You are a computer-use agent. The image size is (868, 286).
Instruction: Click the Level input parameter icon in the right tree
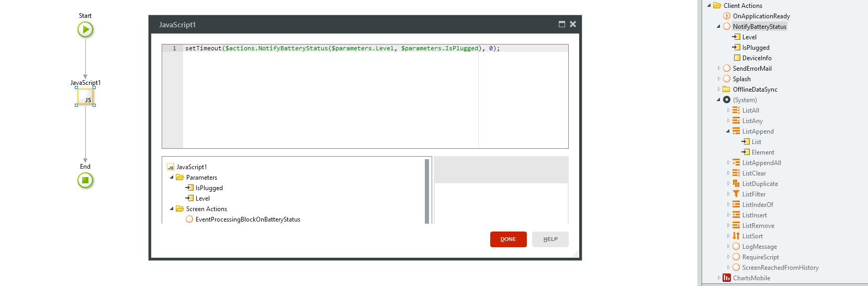pos(736,37)
